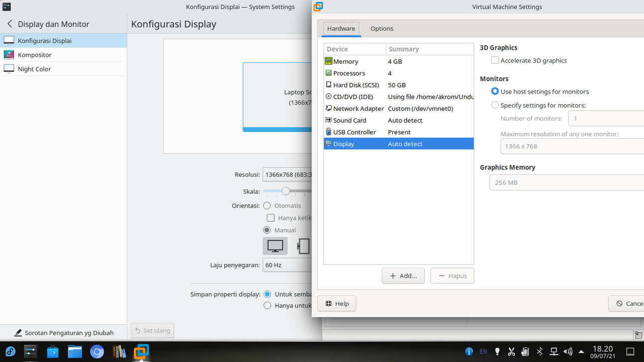Open the clipboard scissors tray icon
Screen dimensions: 644x362
tap(511, 351)
